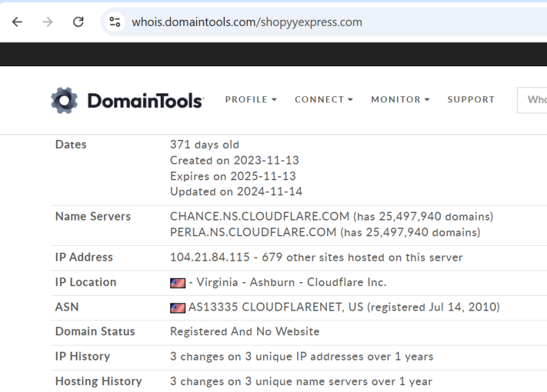The image size is (547, 392).
Task: Click PERLA.NS.CLOUDFLARE.COM name server
Action: pyautogui.click(x=253, y=232)
